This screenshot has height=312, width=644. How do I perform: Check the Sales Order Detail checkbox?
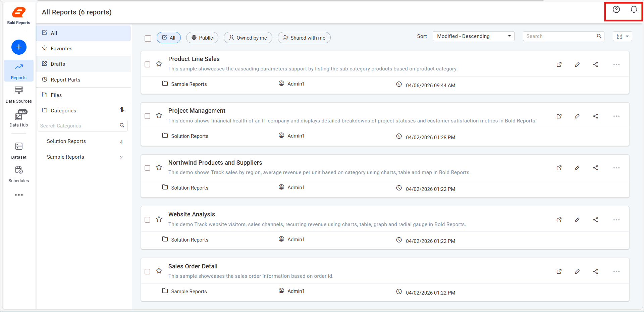tap(147, 271)
